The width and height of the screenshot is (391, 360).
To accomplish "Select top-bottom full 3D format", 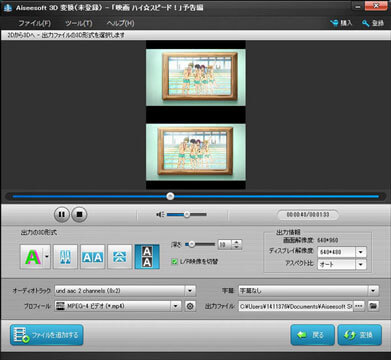I will point(147,257).
